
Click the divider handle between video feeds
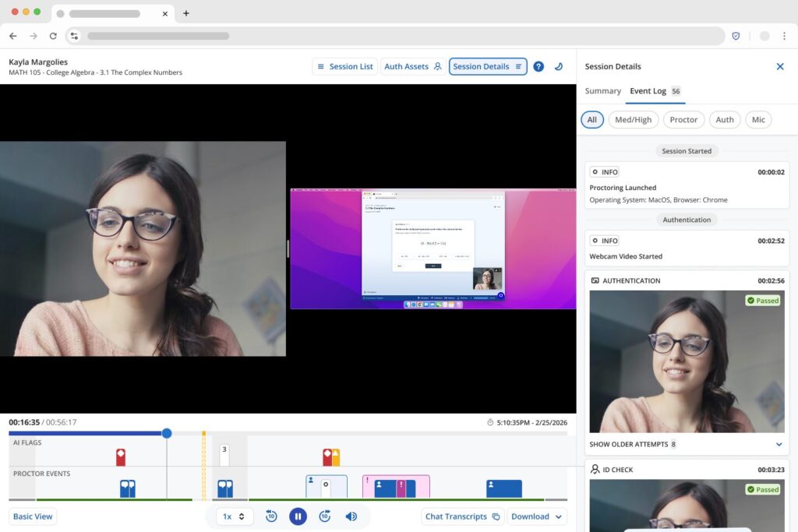click(288, 248)
